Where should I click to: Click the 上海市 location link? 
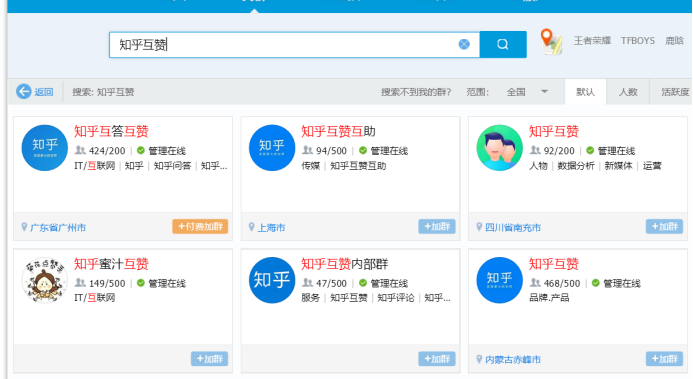[271, 227]
